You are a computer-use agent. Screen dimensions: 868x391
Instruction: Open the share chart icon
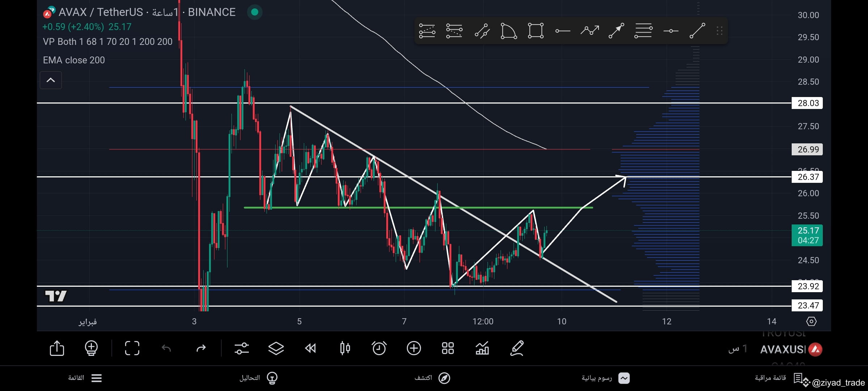click(x=57, y=348)
